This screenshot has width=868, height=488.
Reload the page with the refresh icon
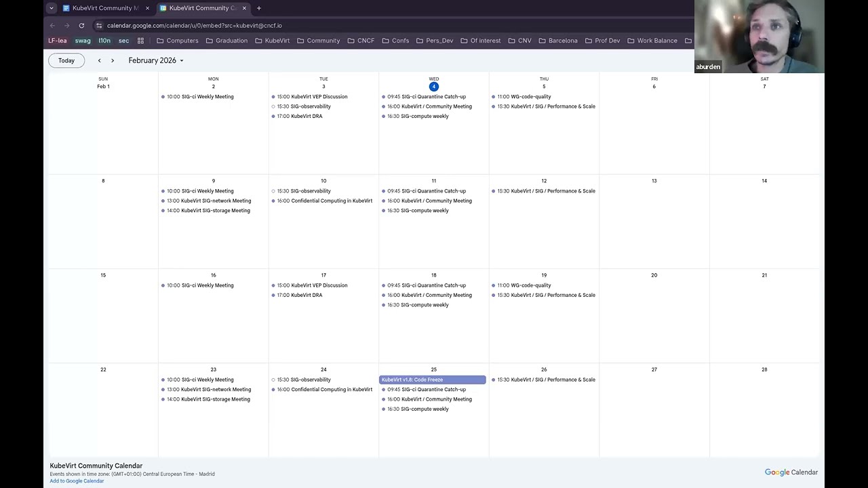coord(81,26)
